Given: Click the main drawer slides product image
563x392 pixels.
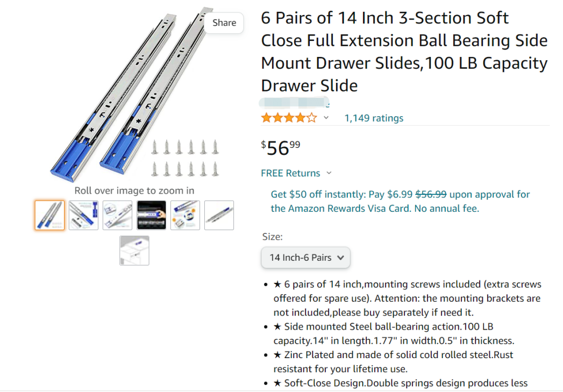Looking at the screenshot, I should click(x=134, y=94).
